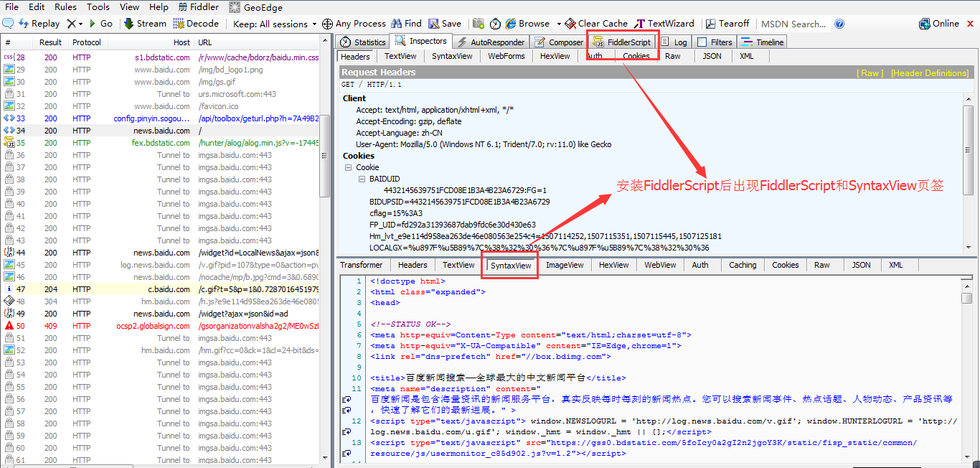This screenshot has height=468, width=980.
Task: Select request SyntaxView inspector tab
Action: [x=452, y=56]
